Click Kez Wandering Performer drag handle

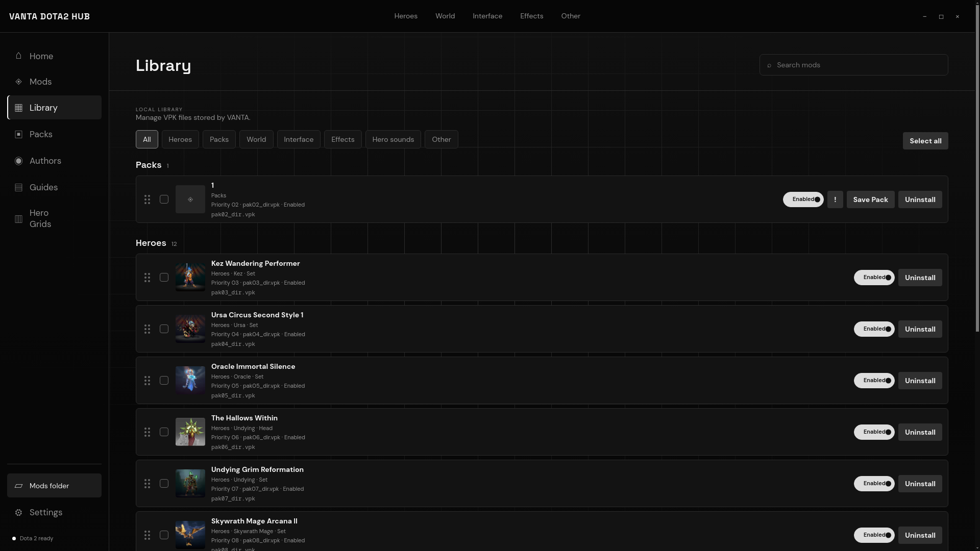pyautogui.click(x=147, y=278)
